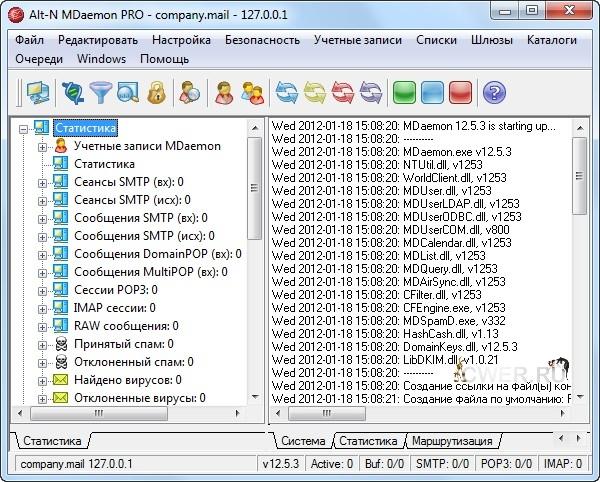Click the funnel filter toolbar icon
600x482 pixels.
pyautogui.click(x=100, y=94)
